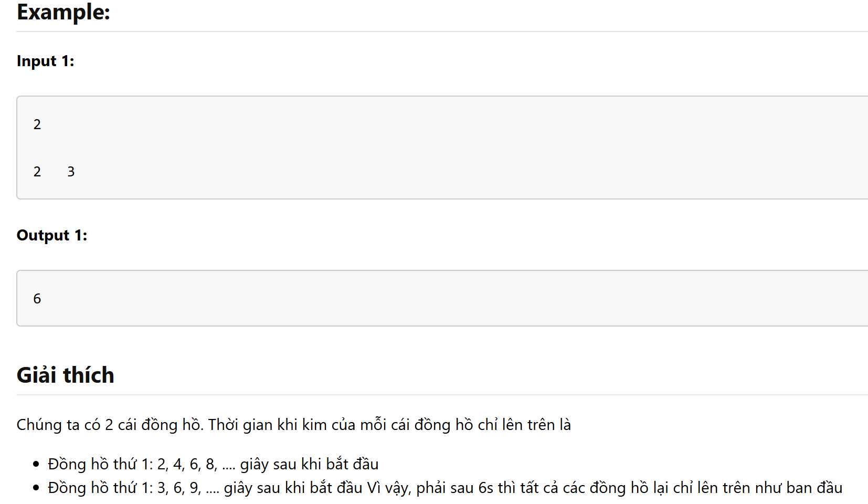Click the "giây sau khi bắt đầu" text in first bullet
The width and height of the screenshot is (868, 504).
[309, 464]
